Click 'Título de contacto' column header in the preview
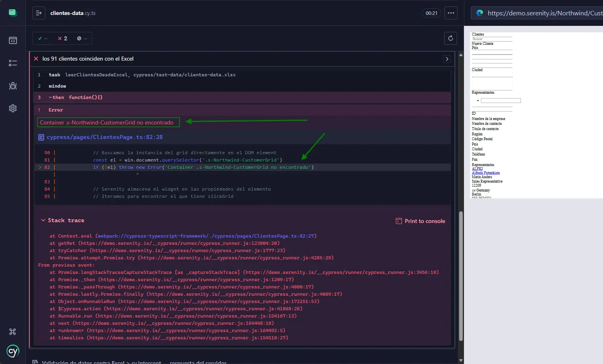 (x=485, y=129)
